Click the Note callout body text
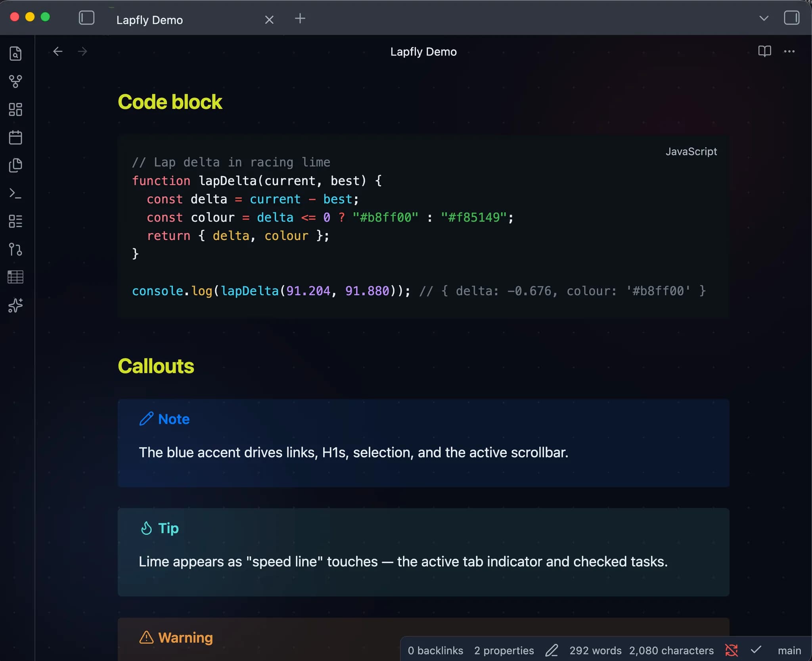Image resolution: width=812 pixels, height=661 pixels. [x=353, y=452]
